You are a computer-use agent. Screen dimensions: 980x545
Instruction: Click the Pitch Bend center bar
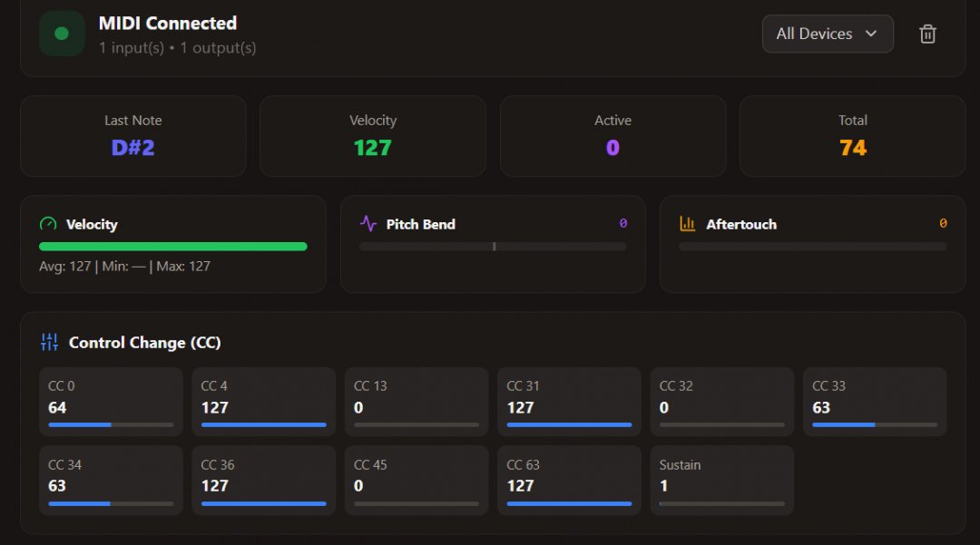point(493,246)
